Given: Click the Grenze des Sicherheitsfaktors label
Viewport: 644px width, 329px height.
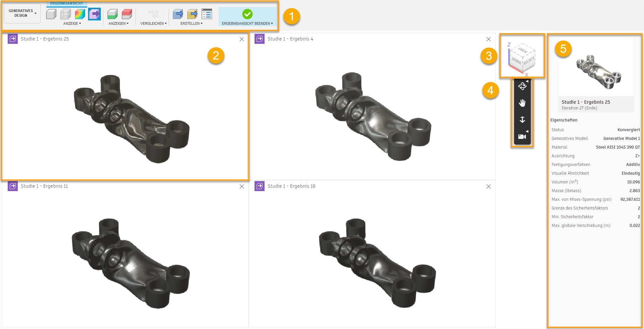Looking at the screenshot, I should [580, 208].
